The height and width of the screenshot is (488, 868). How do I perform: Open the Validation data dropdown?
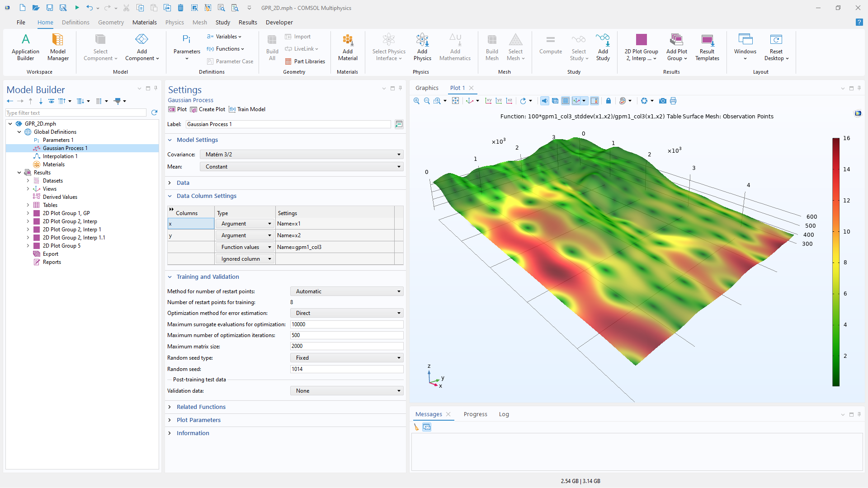(x=347, y=391)
